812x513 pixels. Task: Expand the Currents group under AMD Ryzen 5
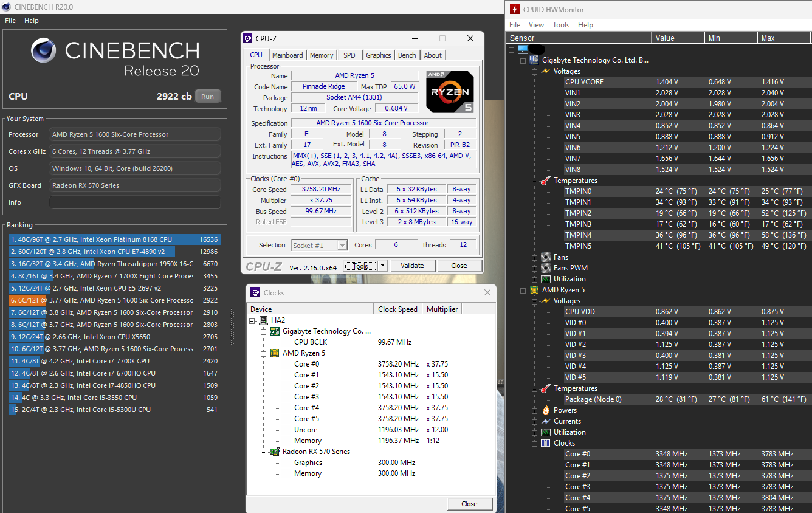pos(534,421)
